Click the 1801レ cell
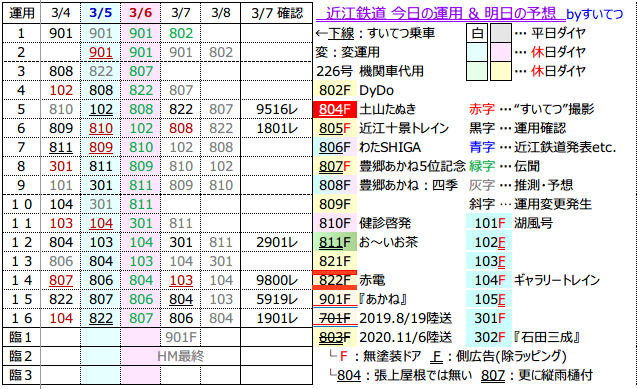The width and height of the screenshot is (637, 389). coord(277,128)
